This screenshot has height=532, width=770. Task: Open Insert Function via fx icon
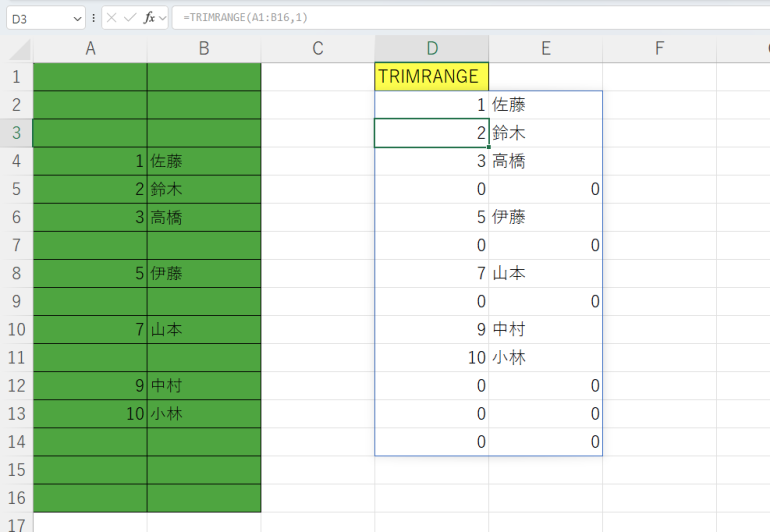pos(148,18)
